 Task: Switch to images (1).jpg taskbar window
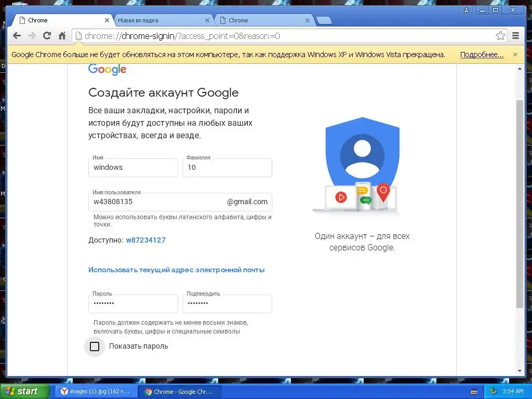tap(96, 392)
